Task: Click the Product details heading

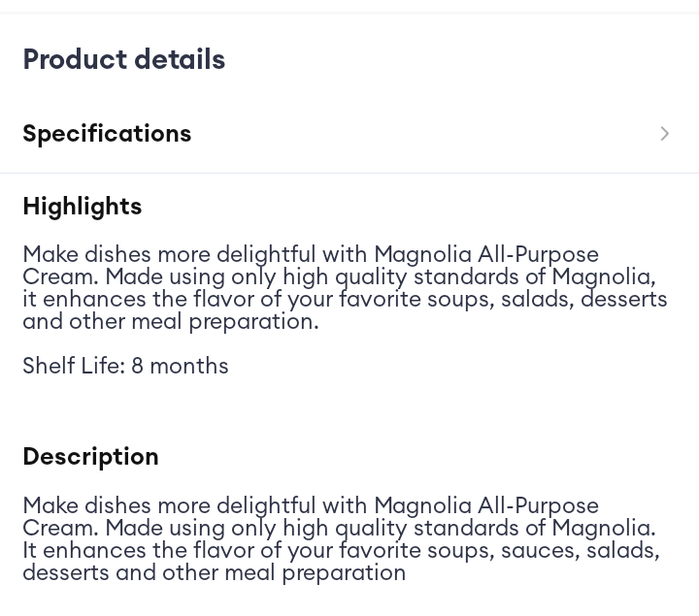Action: coord(124,60)
